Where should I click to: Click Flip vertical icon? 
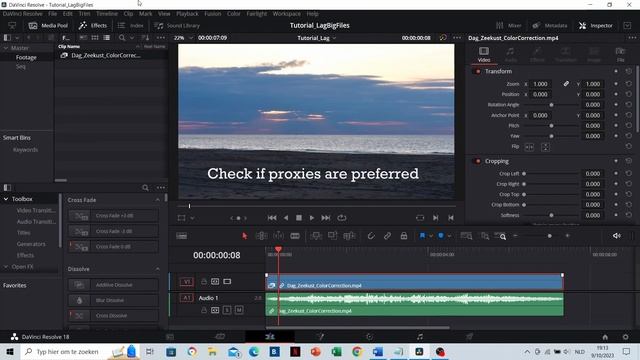(x=545, y=147)
